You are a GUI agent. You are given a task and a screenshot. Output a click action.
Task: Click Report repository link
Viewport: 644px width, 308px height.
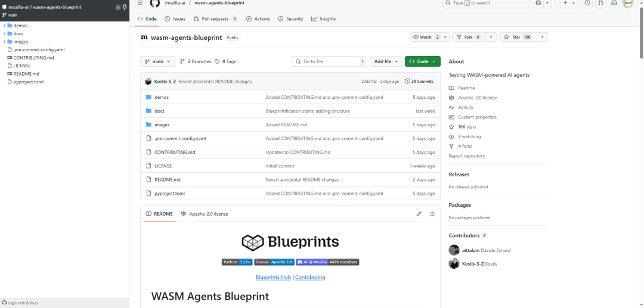click(466, 156)
